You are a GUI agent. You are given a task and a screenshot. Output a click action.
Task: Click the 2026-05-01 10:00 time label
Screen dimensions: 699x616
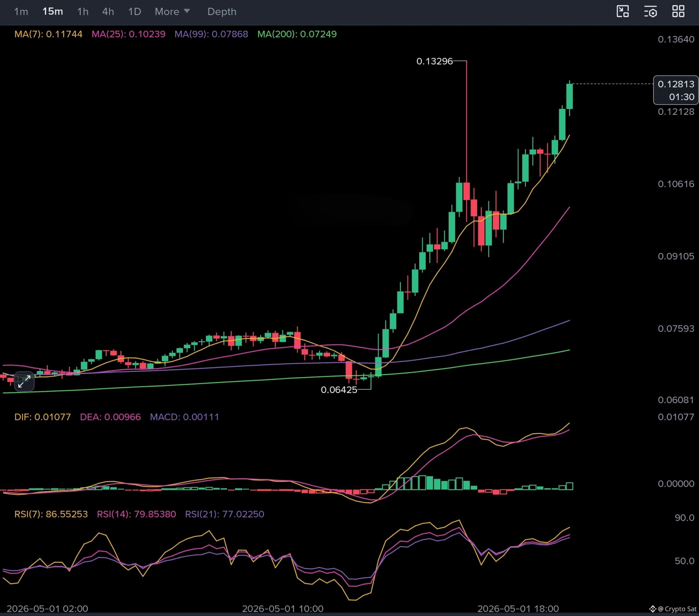pos(283,609)
